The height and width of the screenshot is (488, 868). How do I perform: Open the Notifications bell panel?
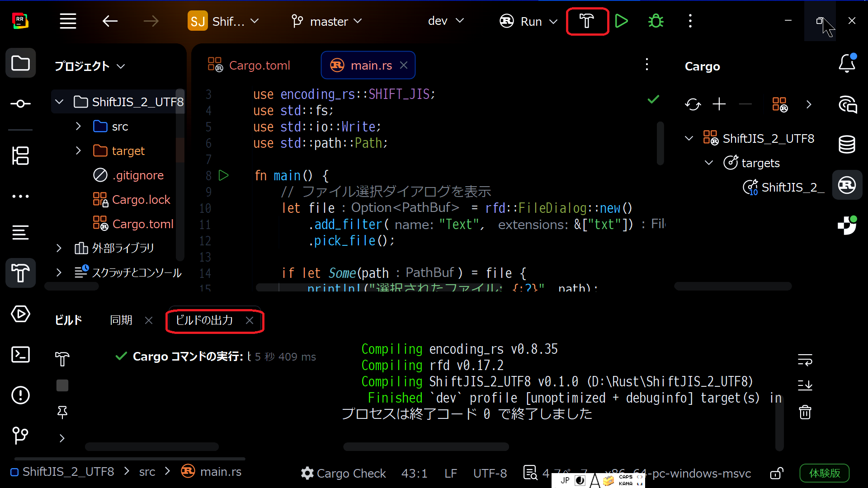847,64
